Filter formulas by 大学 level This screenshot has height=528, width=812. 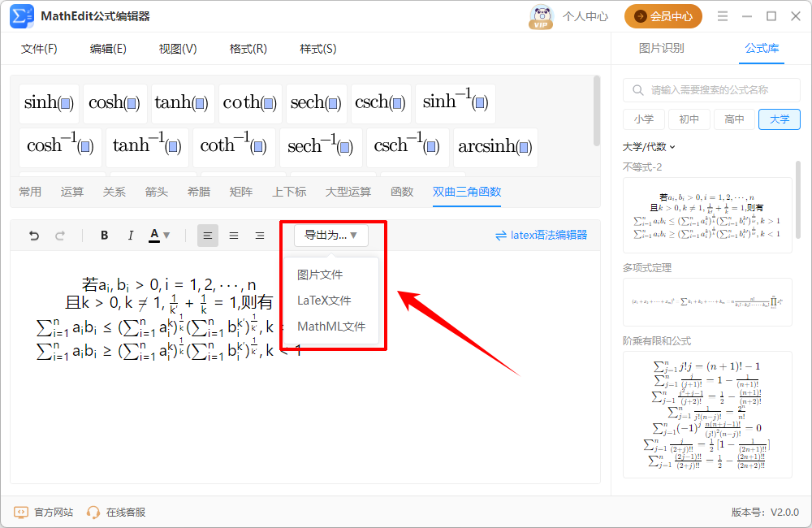click(780, 119)
